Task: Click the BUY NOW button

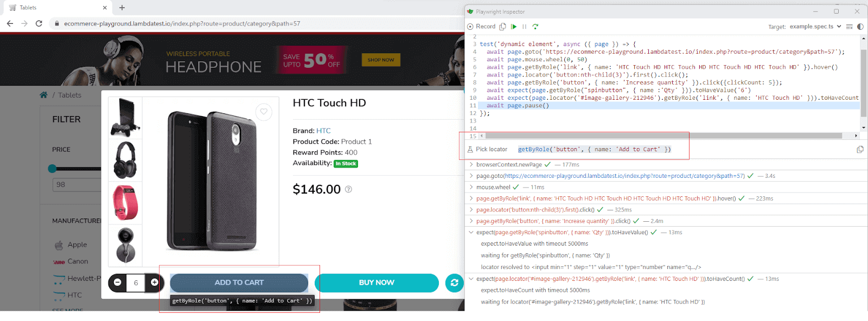Action: pos(376,283)
